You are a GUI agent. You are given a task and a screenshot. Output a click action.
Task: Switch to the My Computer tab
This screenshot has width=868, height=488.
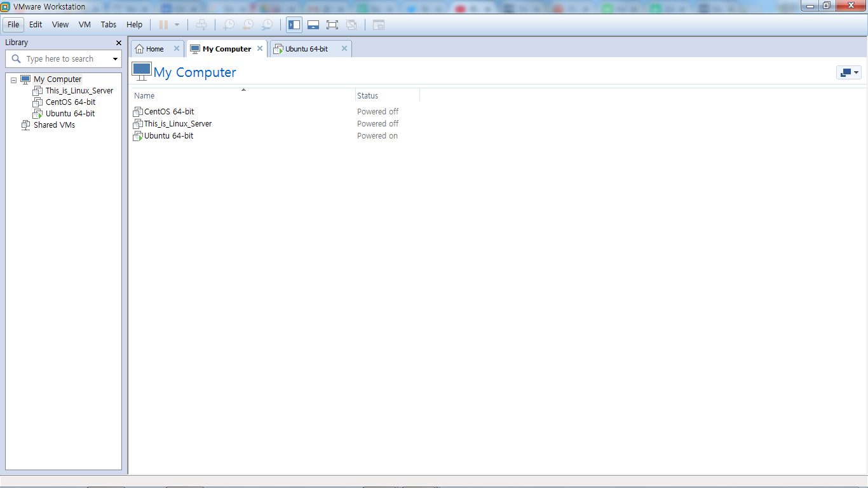click(x=227, y=49)
